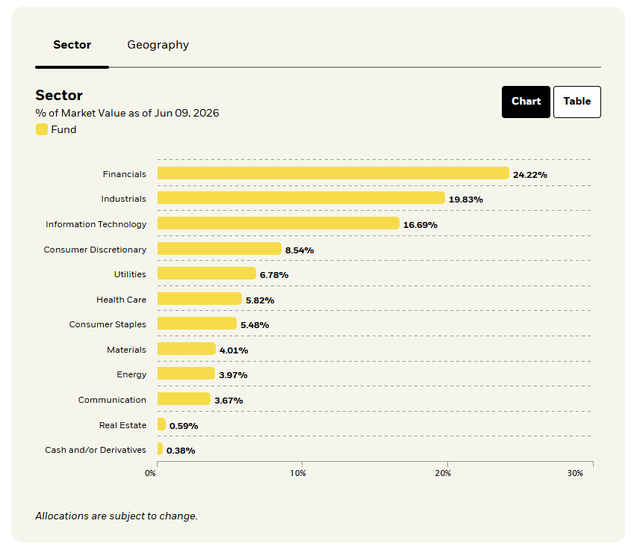Click the Financials bar
The height and width of the screenshot is (550, 640).
point(333,173)
